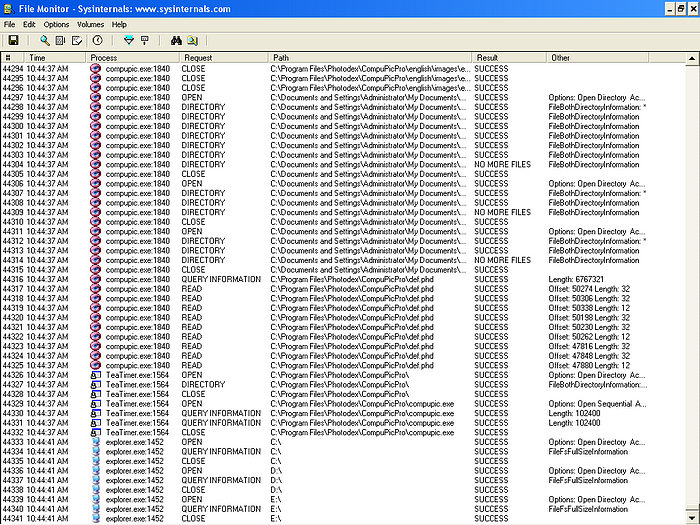Select C:\ path in row 44333

click(x=275, y=442)
